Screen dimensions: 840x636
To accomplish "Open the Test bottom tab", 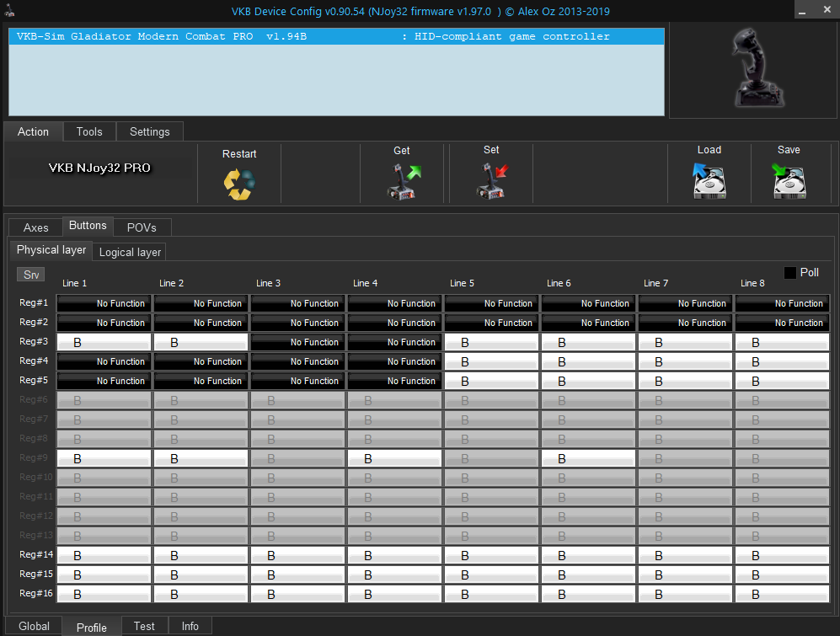I will point(144,627).
